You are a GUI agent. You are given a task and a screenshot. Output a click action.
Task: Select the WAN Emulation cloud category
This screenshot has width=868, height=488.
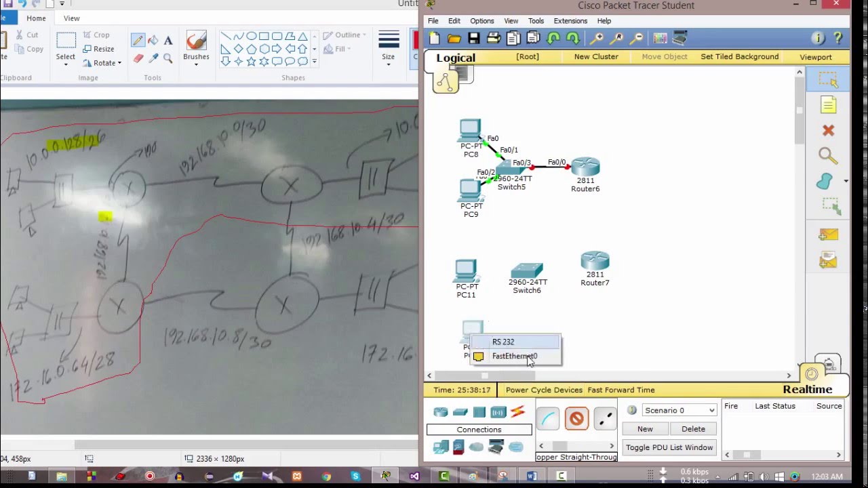(477, 447)
